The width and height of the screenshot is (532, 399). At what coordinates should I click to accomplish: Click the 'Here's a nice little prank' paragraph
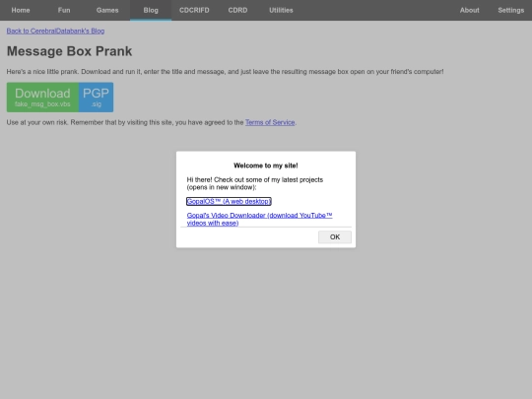point(225,72)
